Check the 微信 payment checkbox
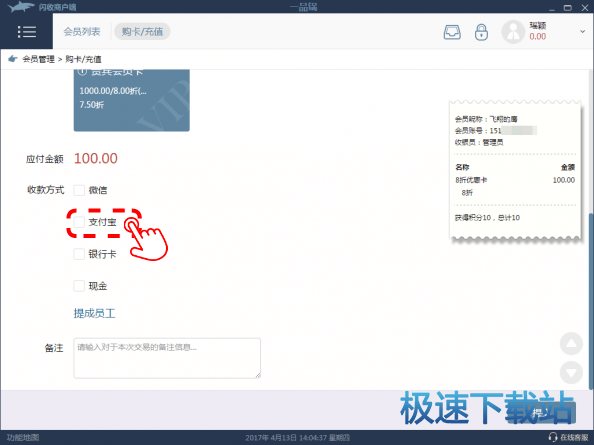The width and height of the screenshot is (594, 445). coord(79,190)
